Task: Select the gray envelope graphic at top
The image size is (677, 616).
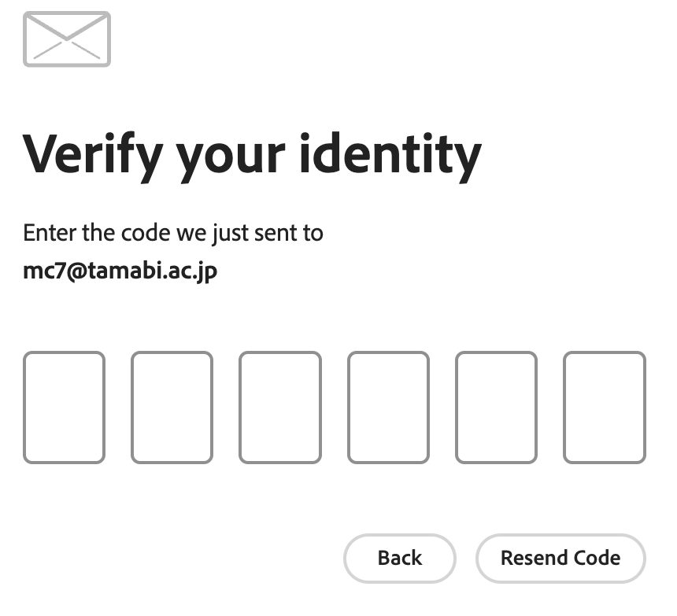Action: [67, 39]
